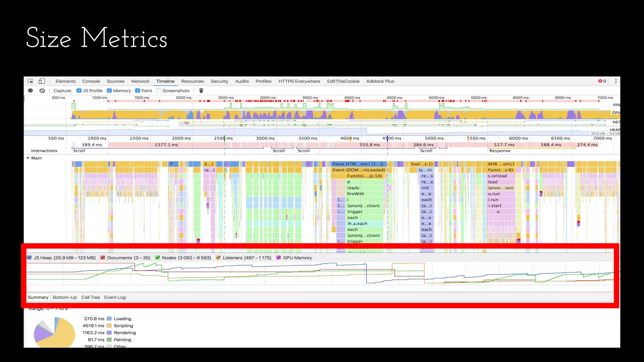Switch to the Network panel tab
The height and width of the screenshot is (362, 644).
coord(140,81)
